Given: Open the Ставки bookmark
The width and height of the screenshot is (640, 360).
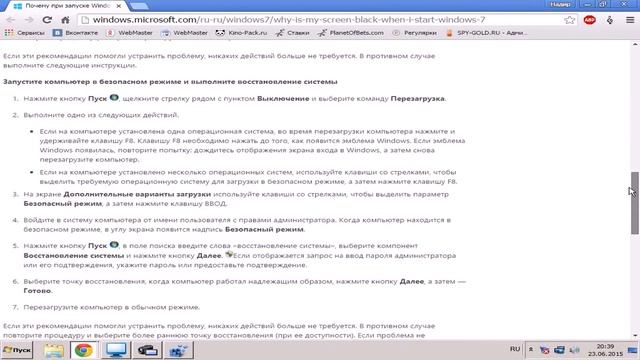Looking at the screenshot, I should click(x=292, y=33).
